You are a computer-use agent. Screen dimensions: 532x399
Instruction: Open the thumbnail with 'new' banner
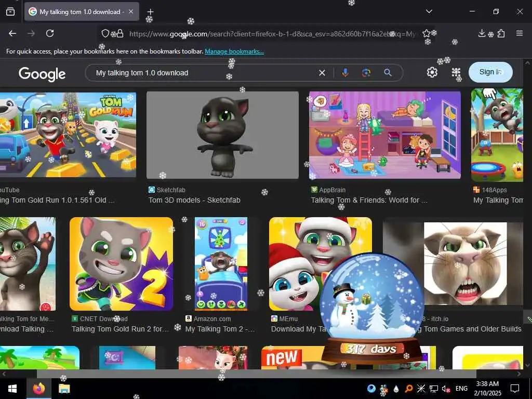292,357
